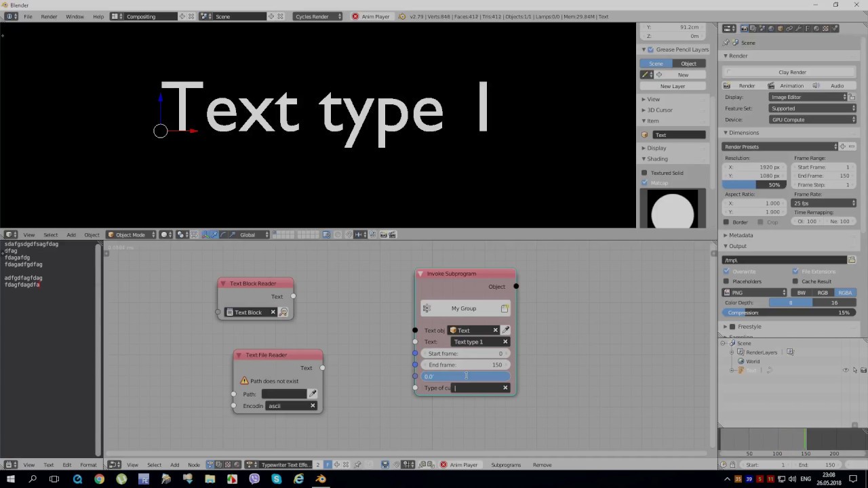Open the Material properties tab icon
Viewport: 868px width, 488px height.
coord(816,28)
